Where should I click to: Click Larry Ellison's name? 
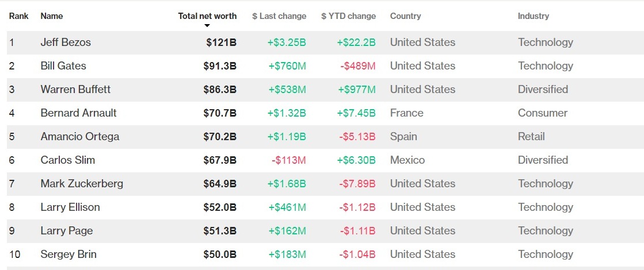tap(70, 207)
